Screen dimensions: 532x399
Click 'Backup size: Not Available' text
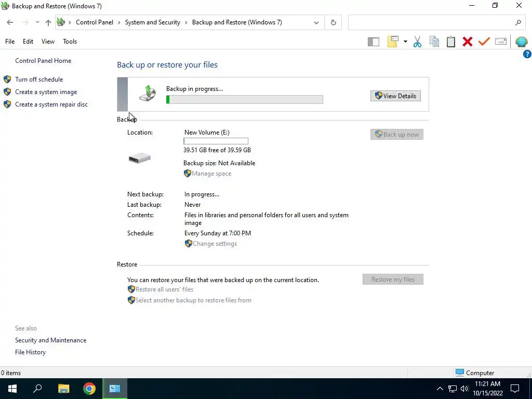click(219, 163)
